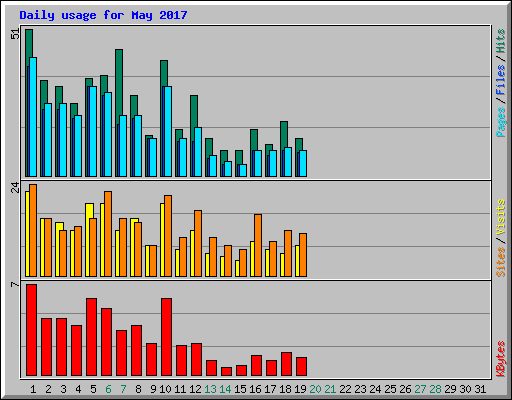Select green weekend day label 14
Image resolution: width=512 pixels, height=400 pixels.
tap(225, 389)
